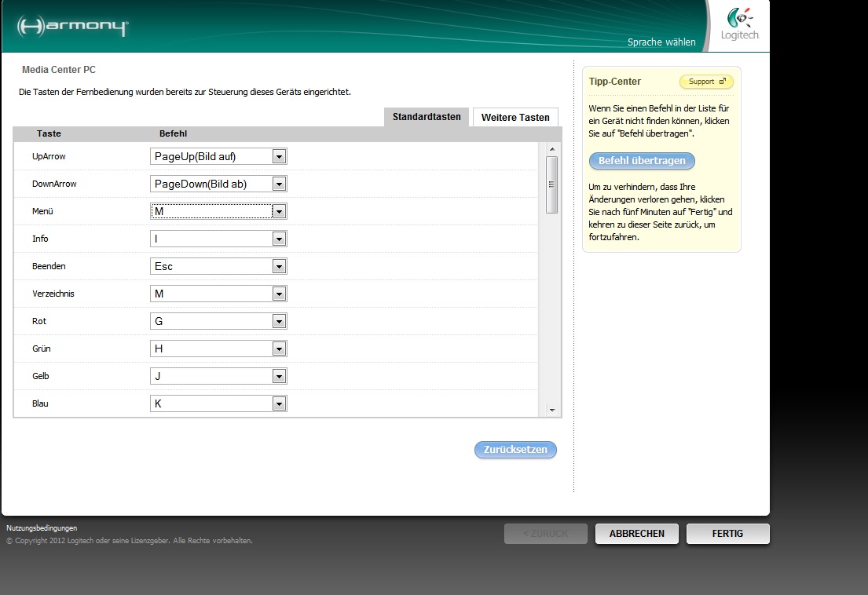The height and width of the screenshot is (595, 868).
Task: Select the Info row label
Action: click(x=40, y=239)
